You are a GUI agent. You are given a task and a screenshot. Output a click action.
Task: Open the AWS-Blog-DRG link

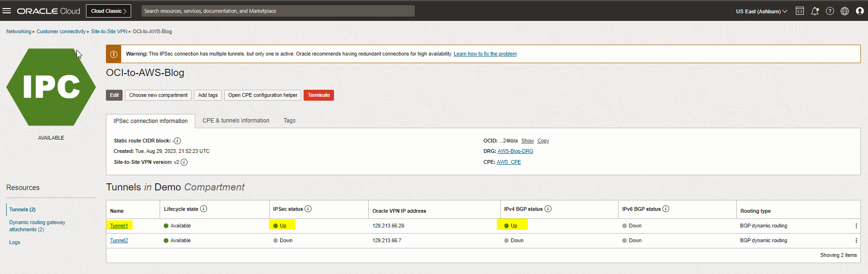point(515,151)
